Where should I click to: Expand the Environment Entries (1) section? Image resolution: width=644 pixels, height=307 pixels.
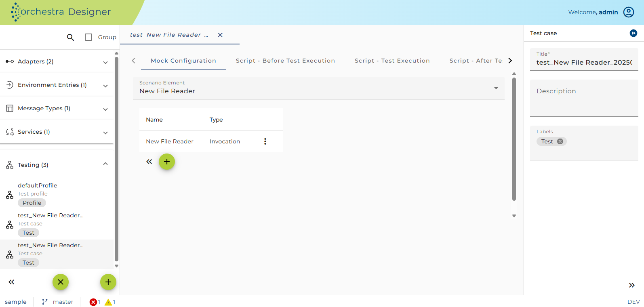[x=105, y=86]
